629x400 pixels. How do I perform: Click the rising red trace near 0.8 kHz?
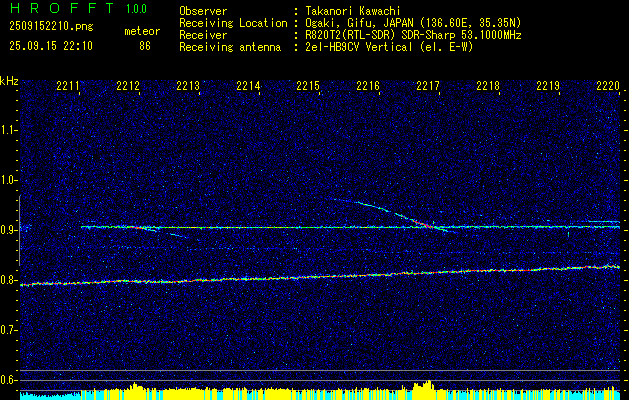pyautogui.click(x=320, y=276)
